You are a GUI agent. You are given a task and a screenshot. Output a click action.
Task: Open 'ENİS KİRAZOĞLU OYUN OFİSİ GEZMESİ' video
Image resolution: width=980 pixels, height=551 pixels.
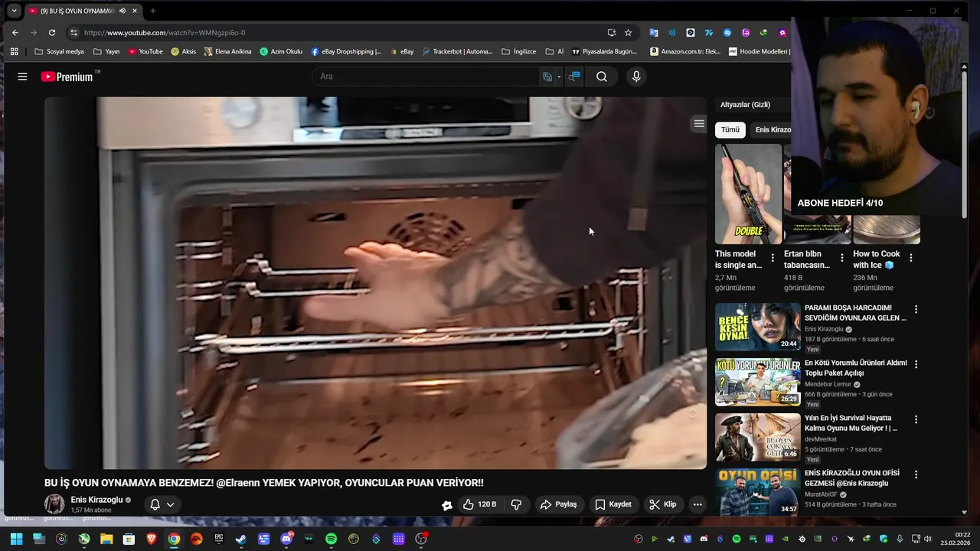(x=758, y=492)
